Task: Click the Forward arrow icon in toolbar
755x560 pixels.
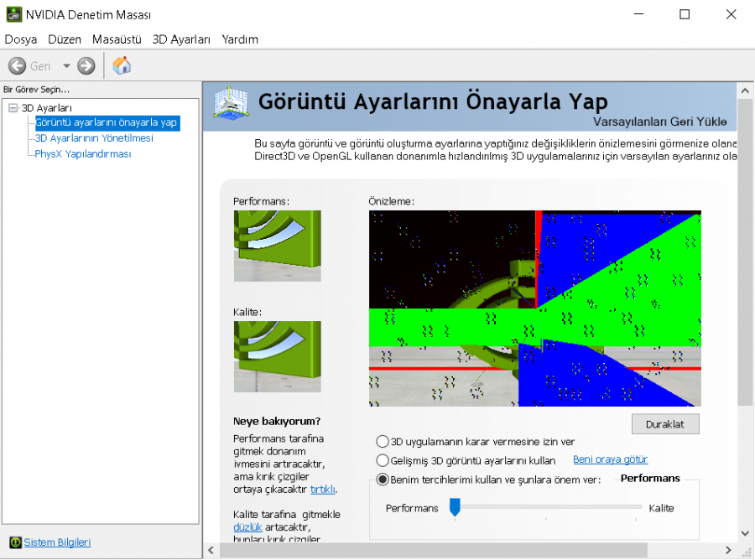Action: point(86,66)
